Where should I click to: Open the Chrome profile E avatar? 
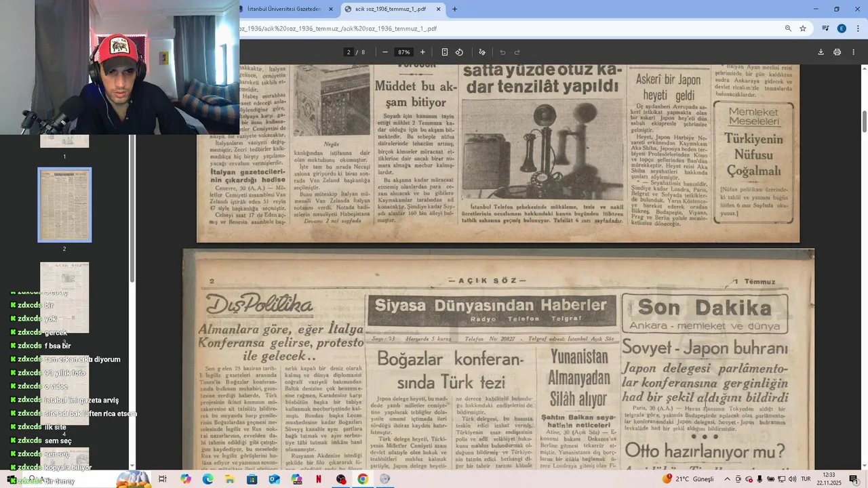842,28
